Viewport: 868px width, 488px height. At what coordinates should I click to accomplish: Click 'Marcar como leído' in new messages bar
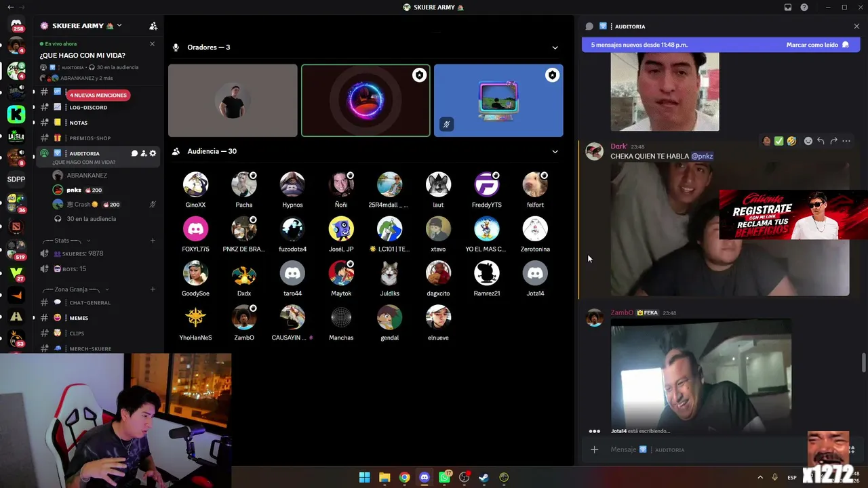(x=817, y=45)
